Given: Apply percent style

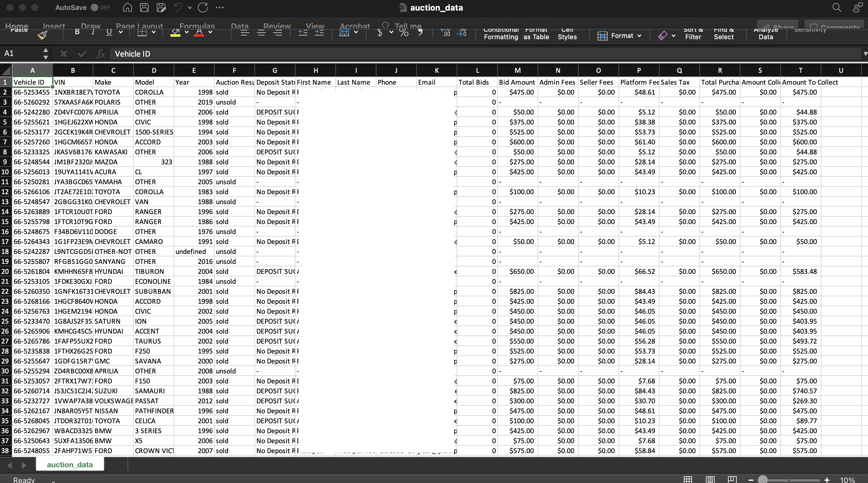Looking at the screenshot, I should (x=404, y=32).
